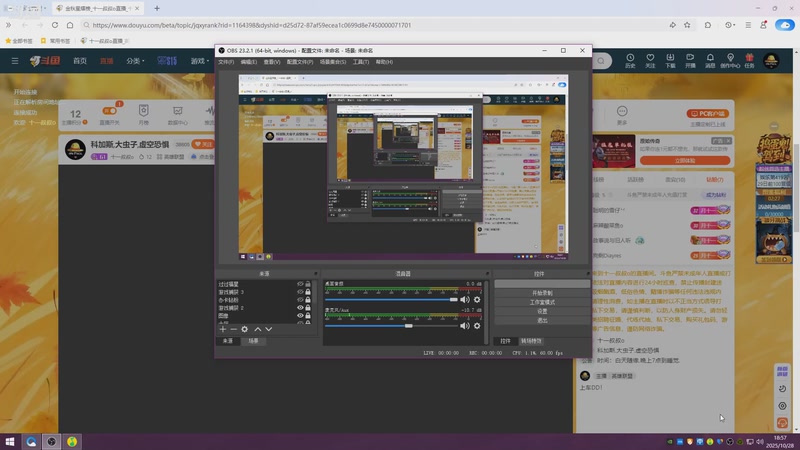
Task: Click the browser address bar URL
Action: (x=252, y=25)
